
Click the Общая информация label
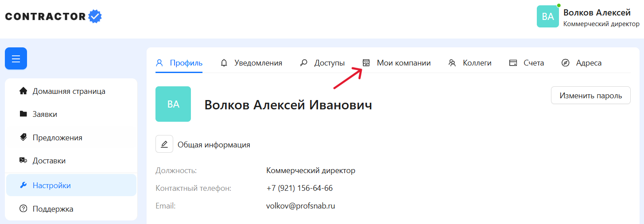coord(214,144)
